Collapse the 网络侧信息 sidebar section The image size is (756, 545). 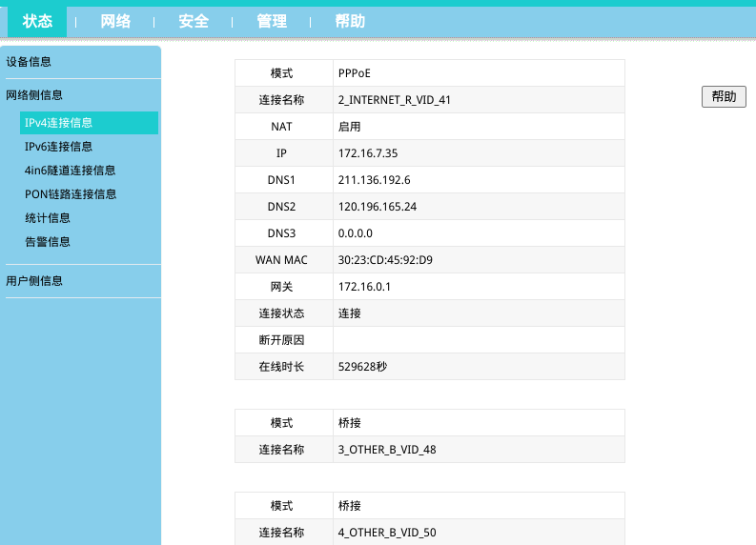(x=34, y=95)
